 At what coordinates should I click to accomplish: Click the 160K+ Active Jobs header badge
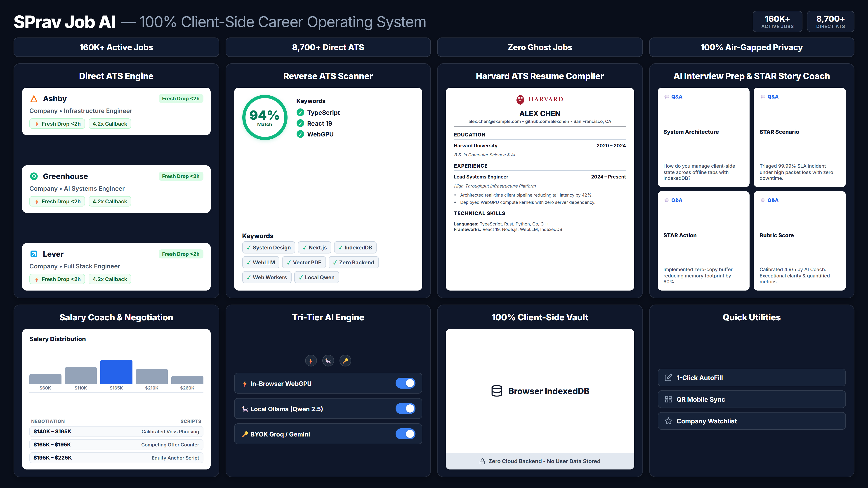point(777,21)
